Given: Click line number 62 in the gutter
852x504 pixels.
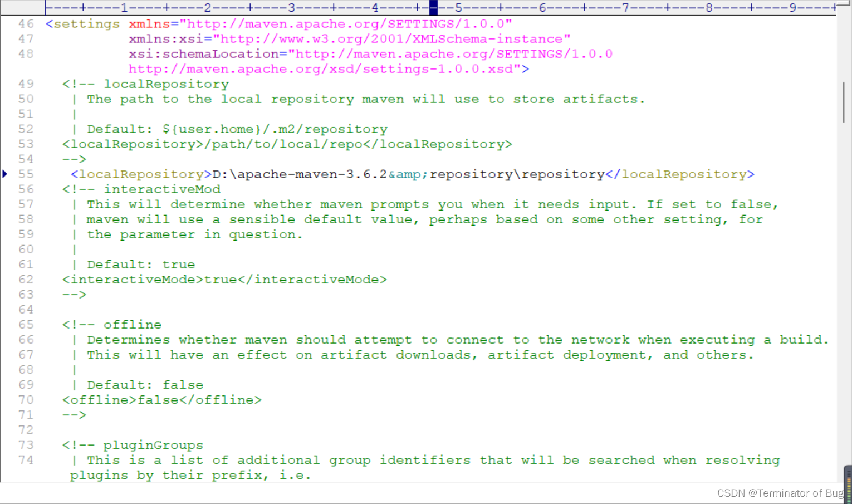Looking at the screenshot, I should pyautogui.click(x=26, y=280).
